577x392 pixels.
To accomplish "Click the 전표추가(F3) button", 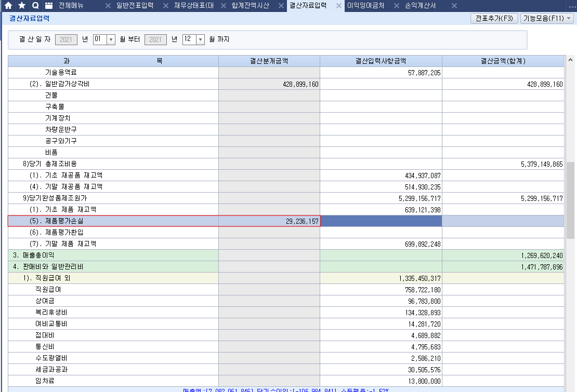I will [x=494, y=18].
